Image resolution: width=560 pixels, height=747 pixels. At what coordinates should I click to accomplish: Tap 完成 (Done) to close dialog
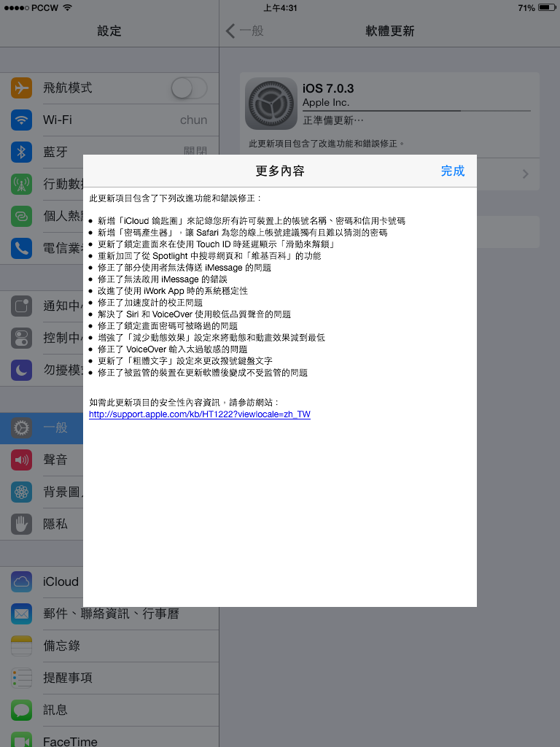click(x=452, y=171)
